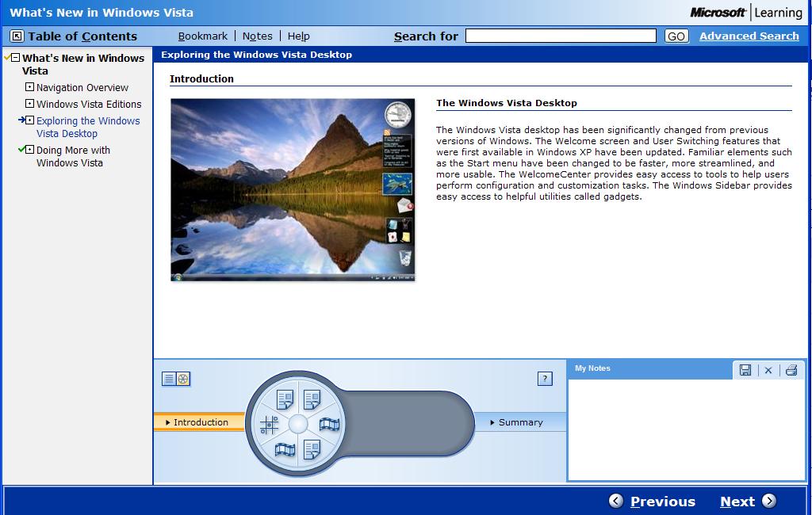Open the Advanced Search link
This screenshot has width=812, height=515.
[x=749, y=36]
